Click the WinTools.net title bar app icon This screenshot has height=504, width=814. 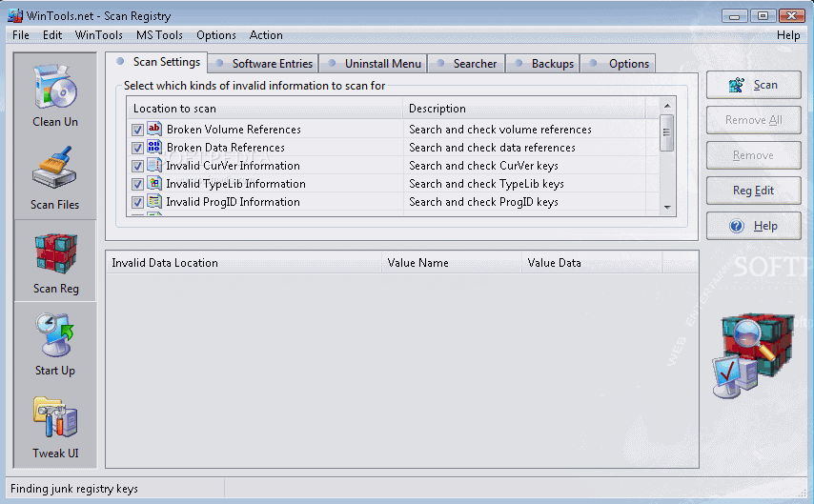point(15,15)
